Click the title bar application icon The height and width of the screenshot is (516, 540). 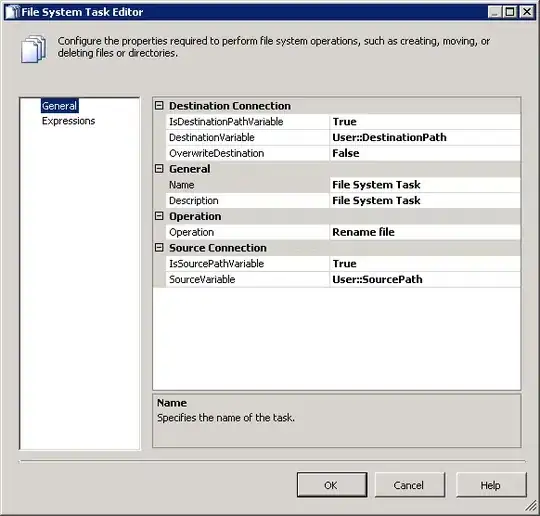pyautogui.click(x=12, y=12)
